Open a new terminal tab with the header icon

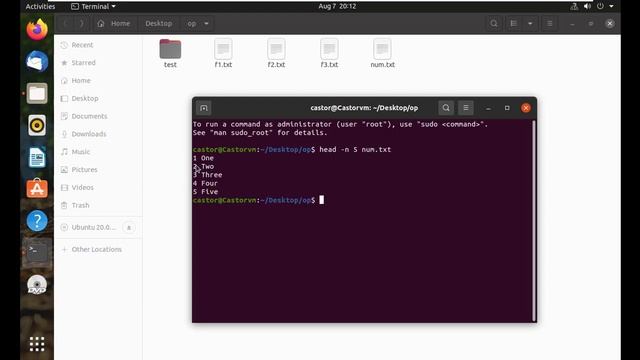click(x=204, y=108)
